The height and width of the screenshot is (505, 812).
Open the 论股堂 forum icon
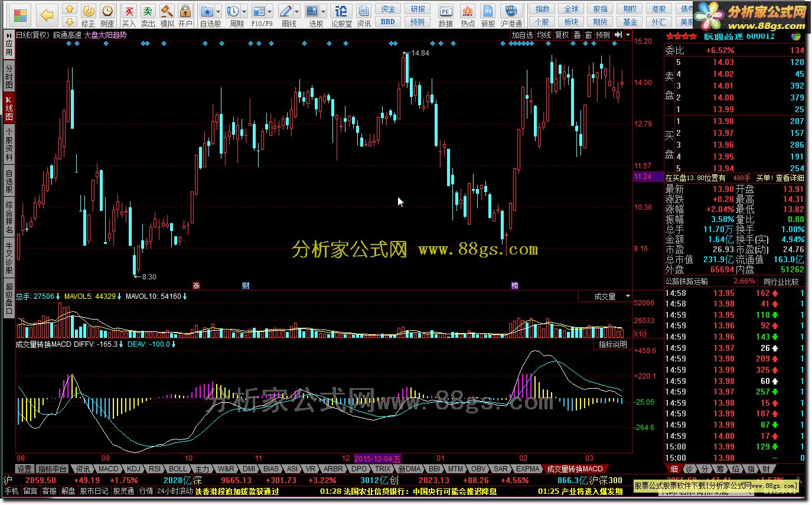[x=341, y=15]
